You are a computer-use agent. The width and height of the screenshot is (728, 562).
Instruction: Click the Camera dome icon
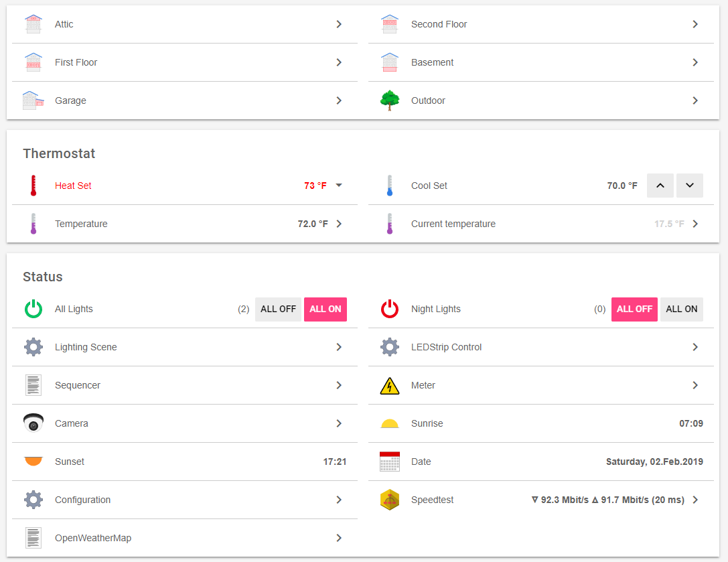point(33,423)
